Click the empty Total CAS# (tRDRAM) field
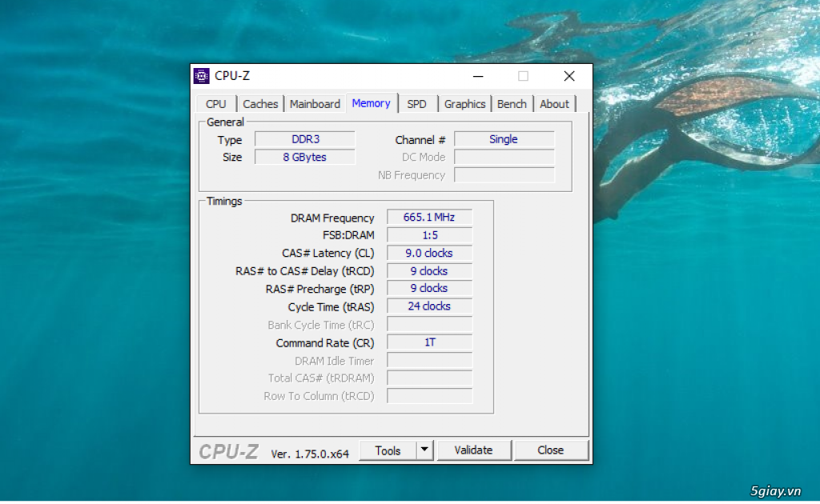820x504 pixels. point(429,378)
